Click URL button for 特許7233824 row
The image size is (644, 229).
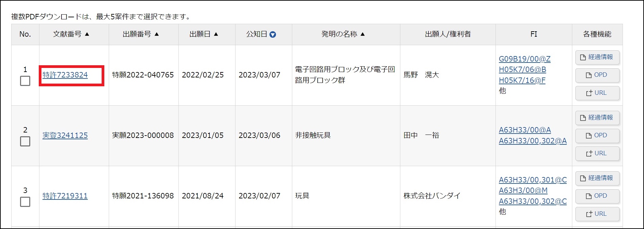click(x=597, y=93)
